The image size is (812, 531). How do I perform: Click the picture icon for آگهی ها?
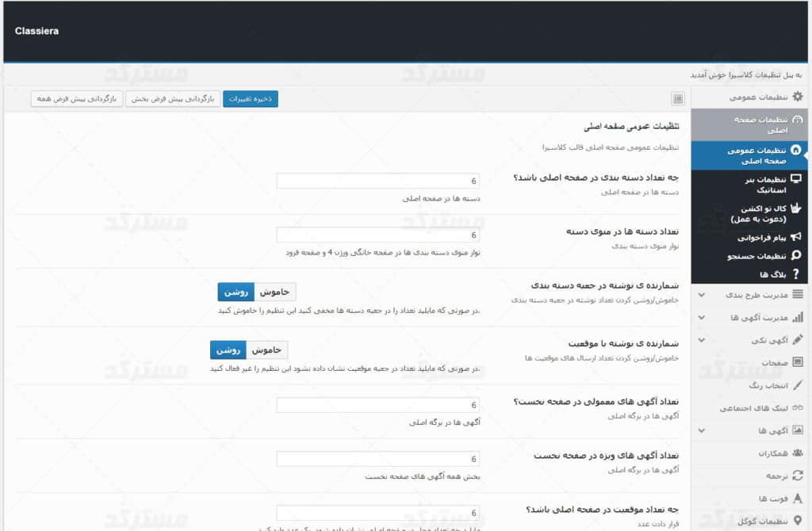[x=798, y=430]
